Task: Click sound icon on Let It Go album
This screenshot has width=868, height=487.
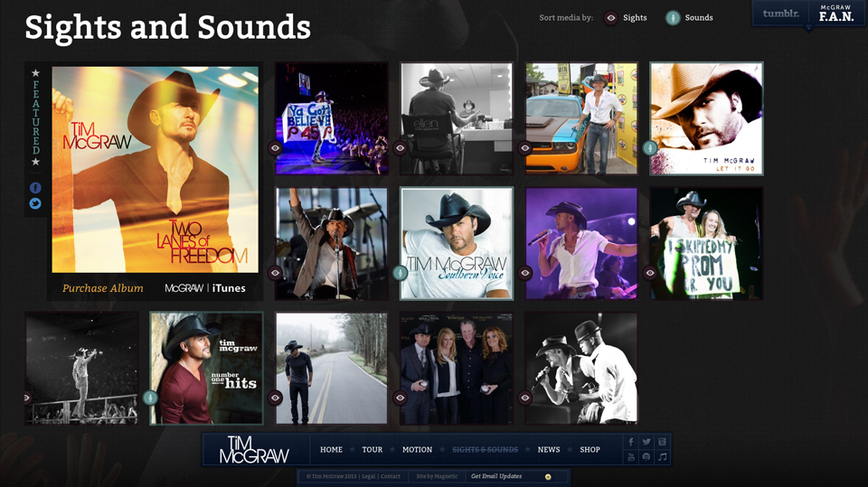Action: coord(650,148)
